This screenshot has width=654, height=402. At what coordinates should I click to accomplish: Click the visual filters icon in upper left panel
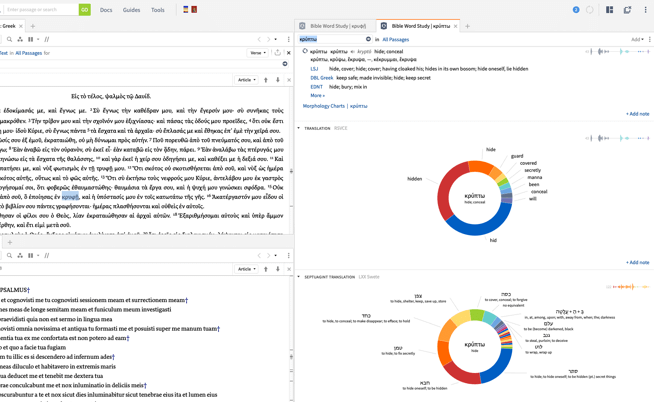coord(20,39)
